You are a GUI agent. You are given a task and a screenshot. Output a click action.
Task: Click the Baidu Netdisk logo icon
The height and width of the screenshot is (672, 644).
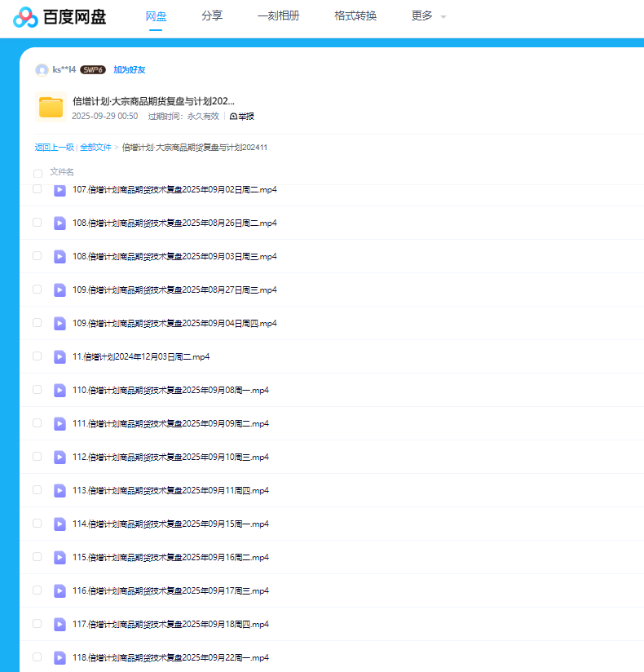click(25, 16)
